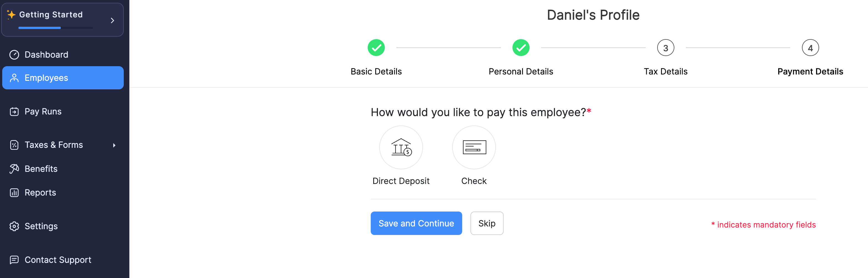This screenshot has height=278, width=868.
Task: Open Settings from the sidebar
Action: click(41, 226)
